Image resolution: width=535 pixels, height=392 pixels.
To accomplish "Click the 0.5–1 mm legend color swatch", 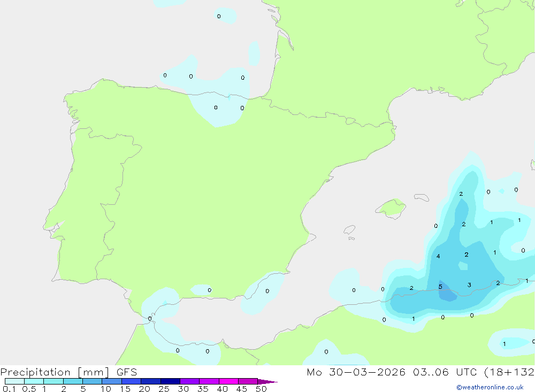I will pyautogui.click(x=34, y=381).
